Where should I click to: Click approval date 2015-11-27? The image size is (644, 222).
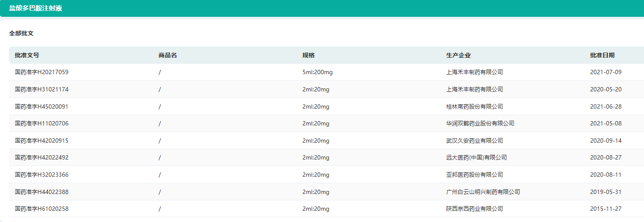606,209
